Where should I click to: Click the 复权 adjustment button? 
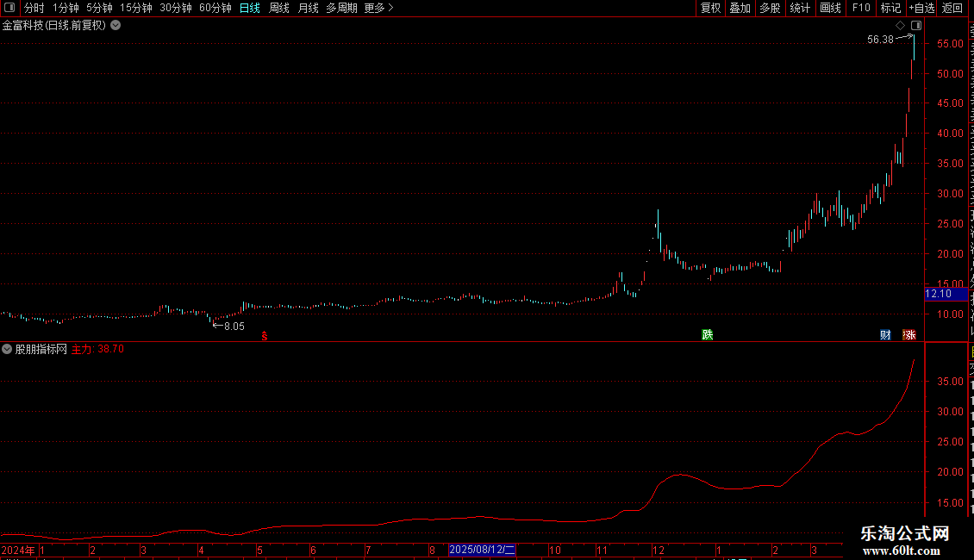tap(710, 8)
